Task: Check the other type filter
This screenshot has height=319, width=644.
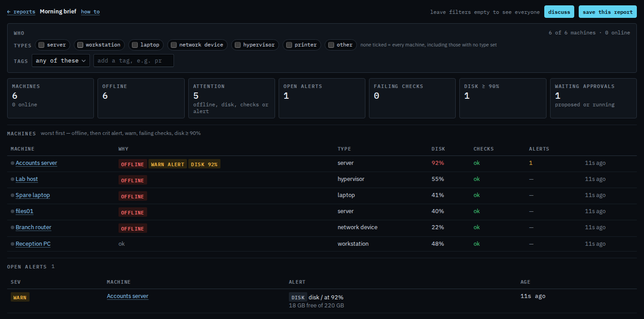Action: (331, 45)
